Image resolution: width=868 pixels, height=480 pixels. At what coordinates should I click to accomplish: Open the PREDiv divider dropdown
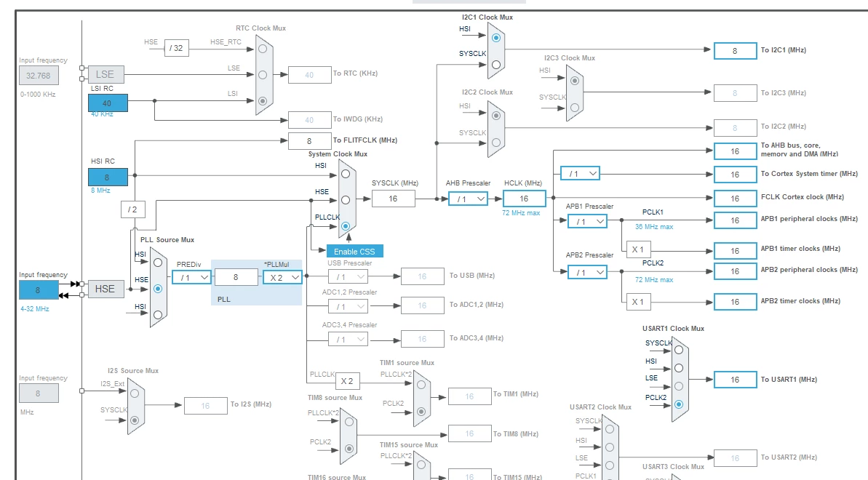[x=191, y=277]
